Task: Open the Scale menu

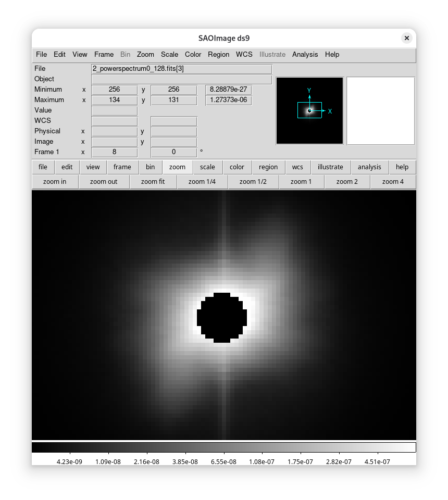Action: point(169,54)
